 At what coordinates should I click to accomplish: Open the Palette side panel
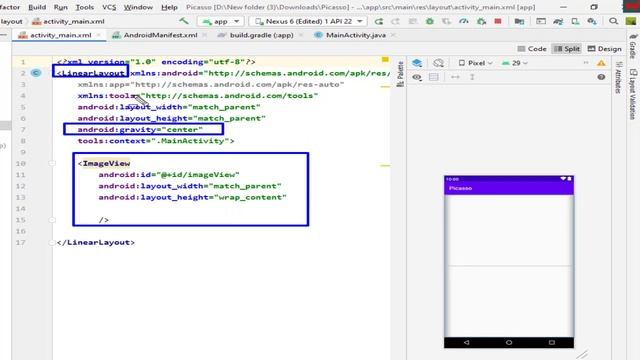coord(400,74)
